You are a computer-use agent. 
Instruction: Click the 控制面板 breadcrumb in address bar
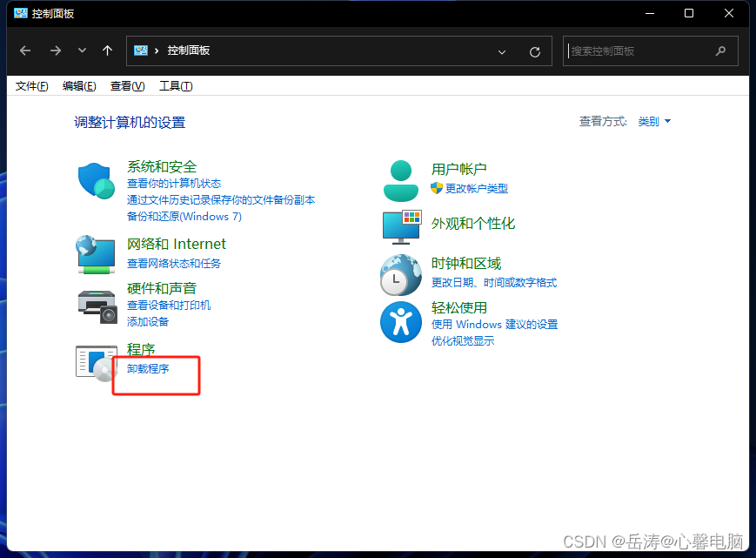click(189, 50)
